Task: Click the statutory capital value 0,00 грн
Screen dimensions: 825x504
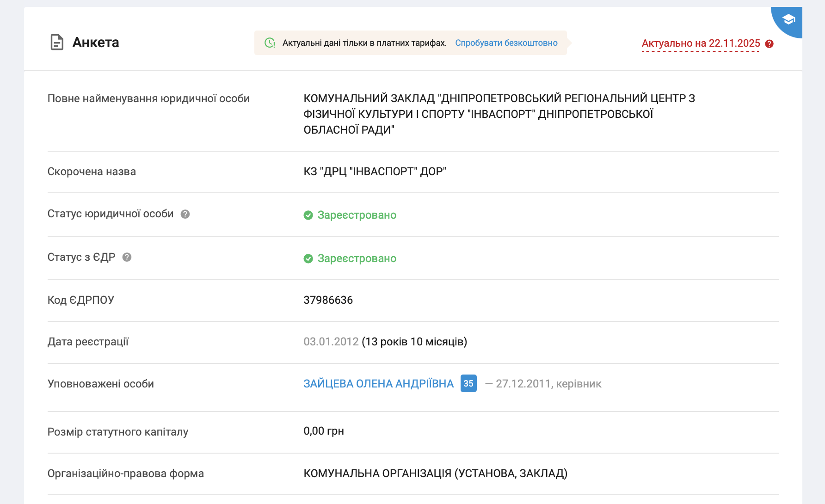Action: (323, 431)
